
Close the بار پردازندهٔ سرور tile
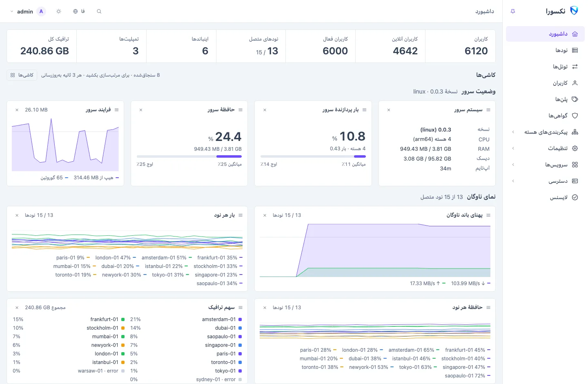coord(265,110)
